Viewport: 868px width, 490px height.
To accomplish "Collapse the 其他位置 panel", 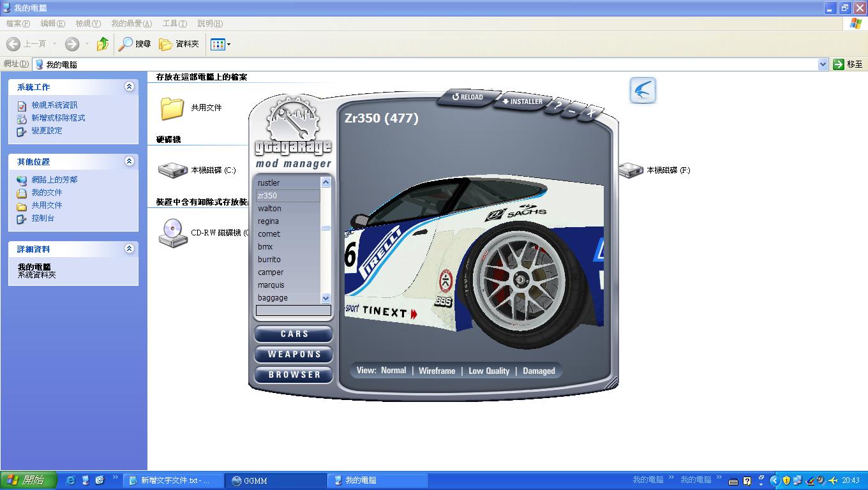I will click(130, 161).
